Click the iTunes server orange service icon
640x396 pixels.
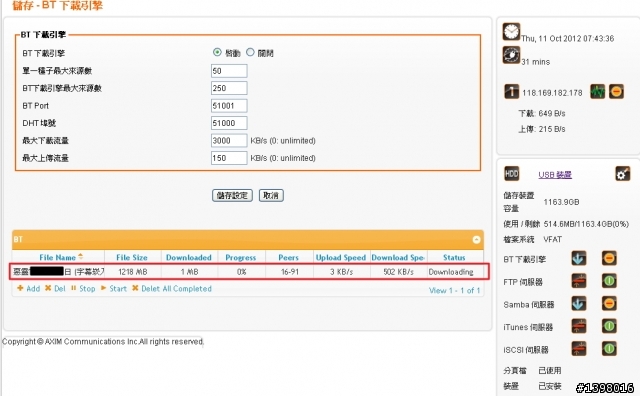tap(579, 326)
